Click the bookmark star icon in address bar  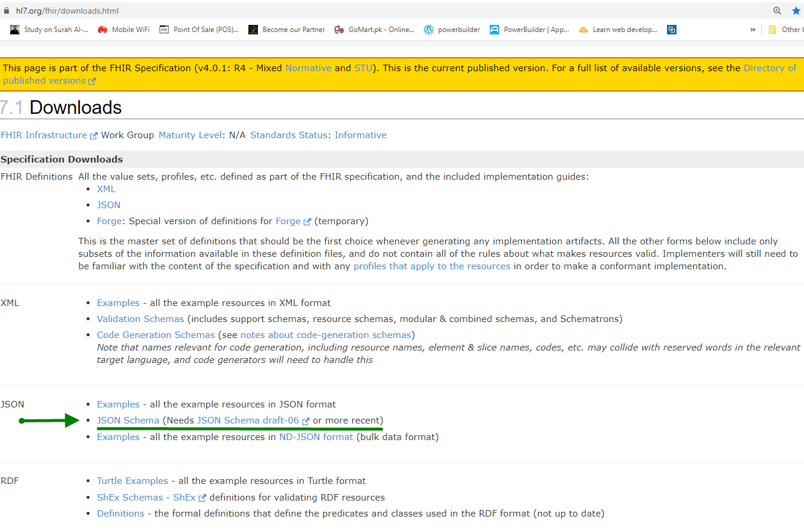tap(796, 11)
